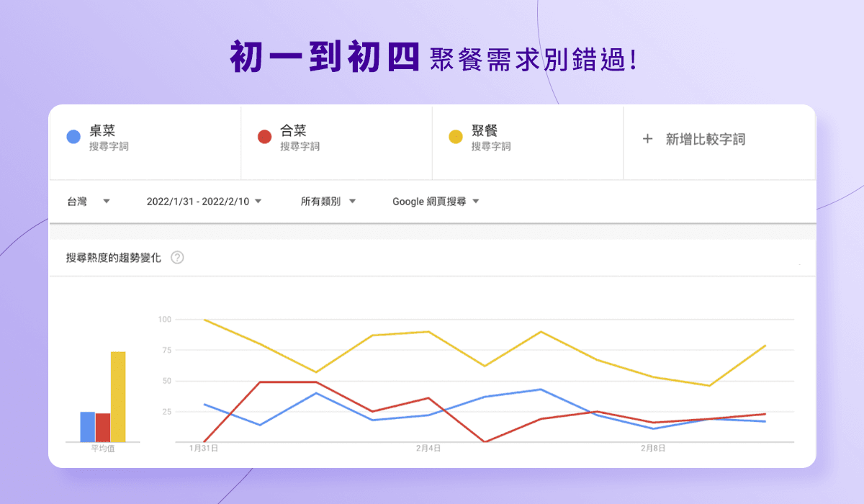Click 新增比較字詞 to add a term
864x504 pixels.
point(705,140)
